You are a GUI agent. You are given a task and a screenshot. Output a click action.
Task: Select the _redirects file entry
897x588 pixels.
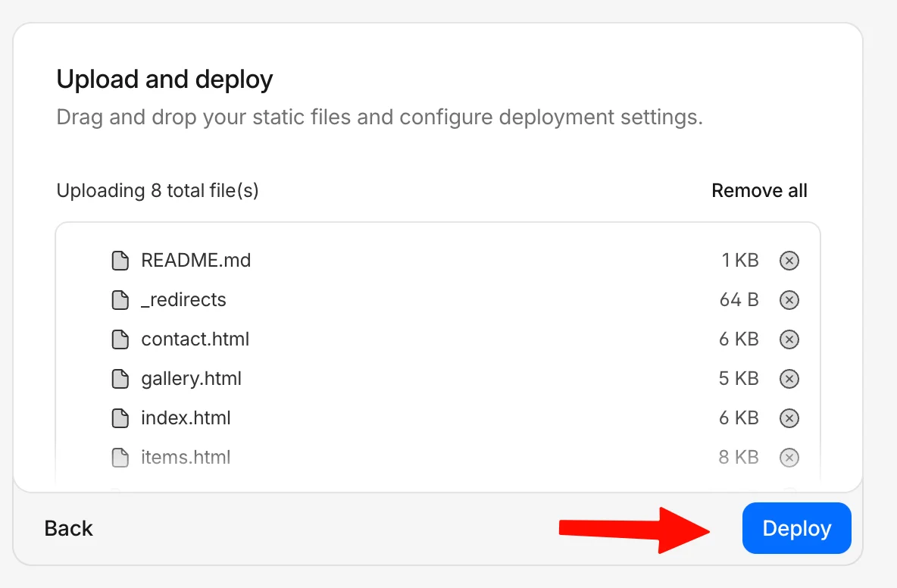[183, 299]
